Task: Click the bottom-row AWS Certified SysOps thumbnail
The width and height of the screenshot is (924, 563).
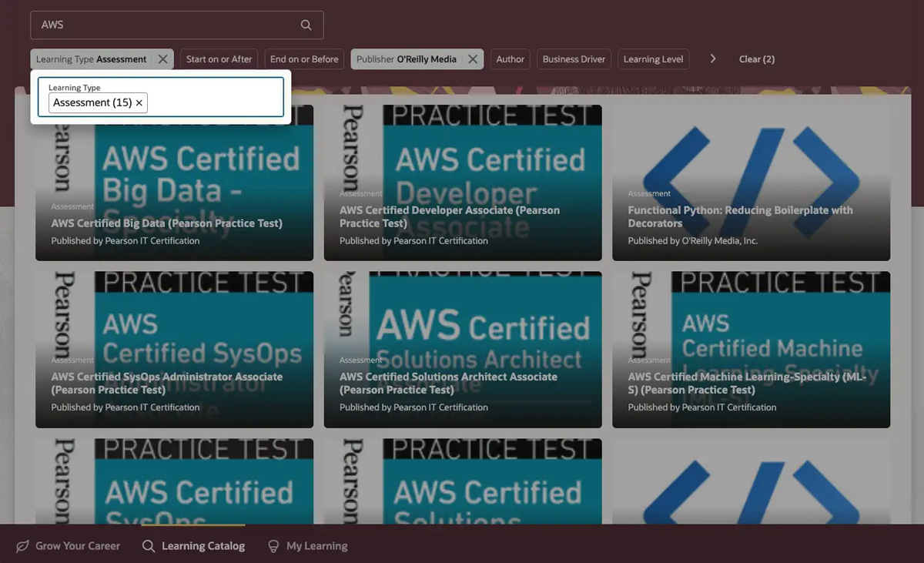Action: 175,481
